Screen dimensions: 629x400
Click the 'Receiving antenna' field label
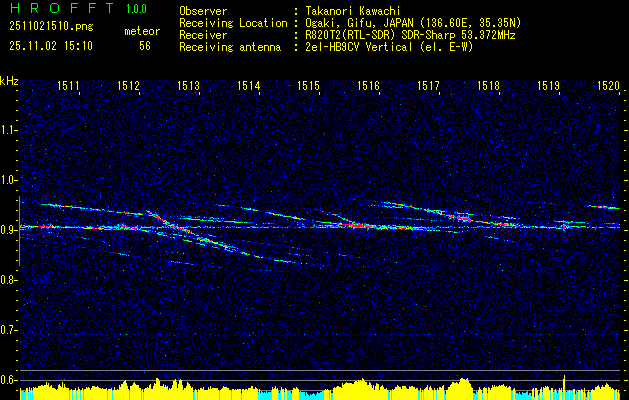pyautogui.click(x=230, y=47)
